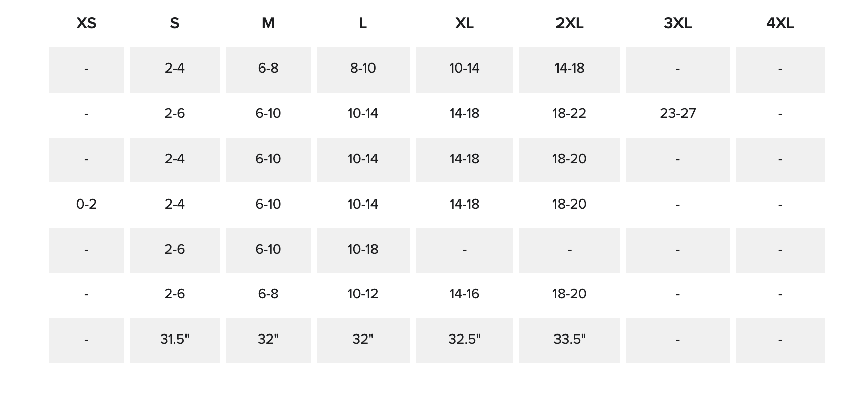
Task: Click the 0-2 cell under XS
Action: pyautogui.click(x=86, y=204)
